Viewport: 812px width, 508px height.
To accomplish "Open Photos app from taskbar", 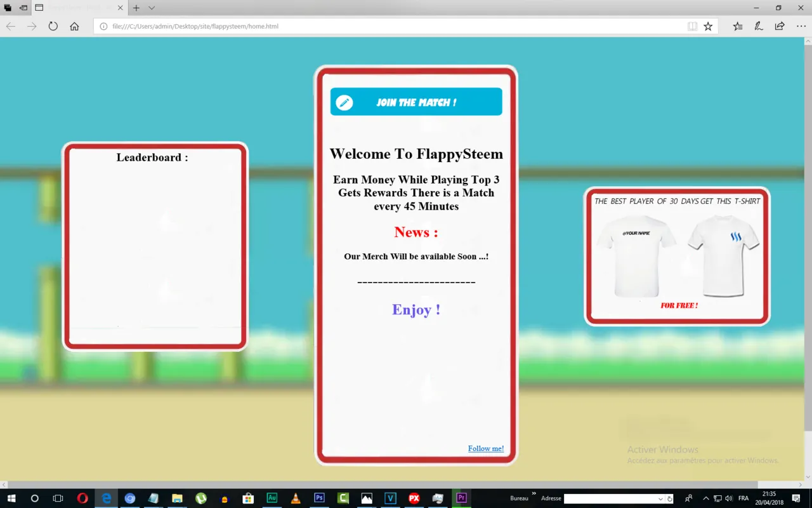I will [367, 498].
